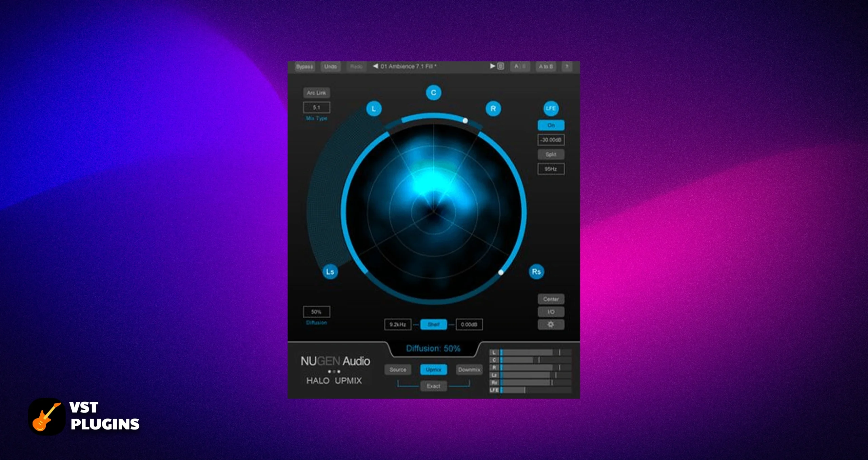This screenshot has width=868, height=460.
Task: Click the center arc white handle
Action: pos(465,121)
